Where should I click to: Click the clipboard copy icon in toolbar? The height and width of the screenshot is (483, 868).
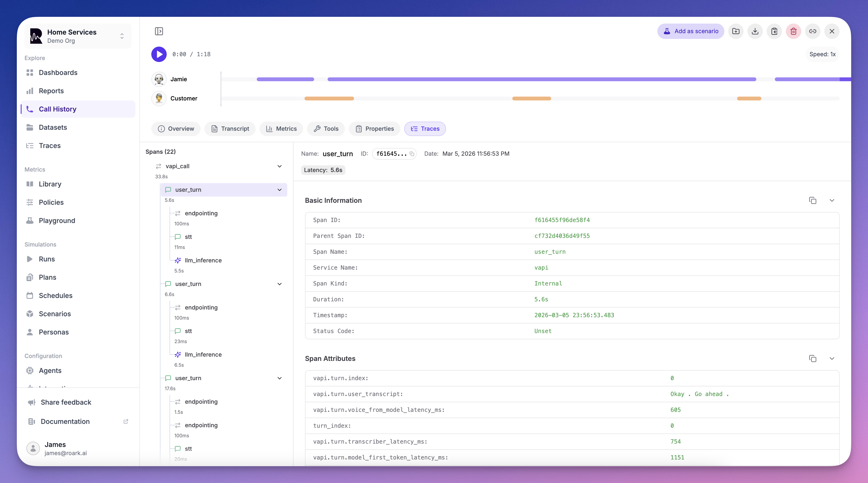pos(774,31)
